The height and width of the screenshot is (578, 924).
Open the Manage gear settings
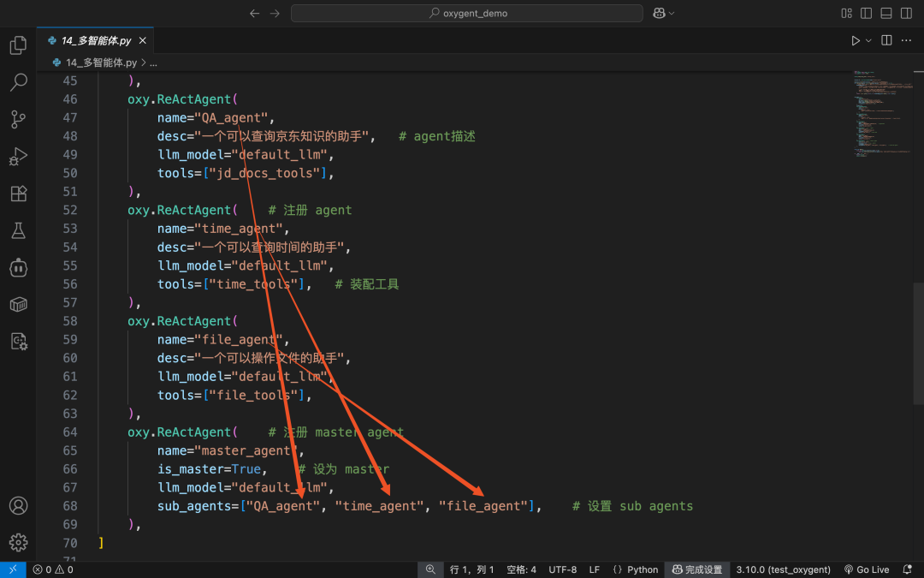(x=18, y=542)
